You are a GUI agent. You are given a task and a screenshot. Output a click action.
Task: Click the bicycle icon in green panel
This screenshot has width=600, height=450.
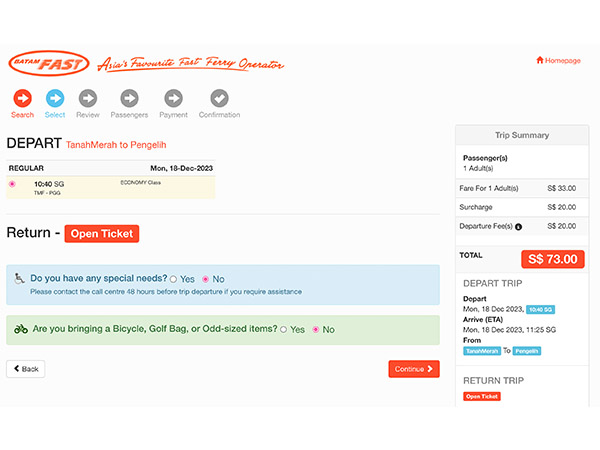(x=20, y=329)
